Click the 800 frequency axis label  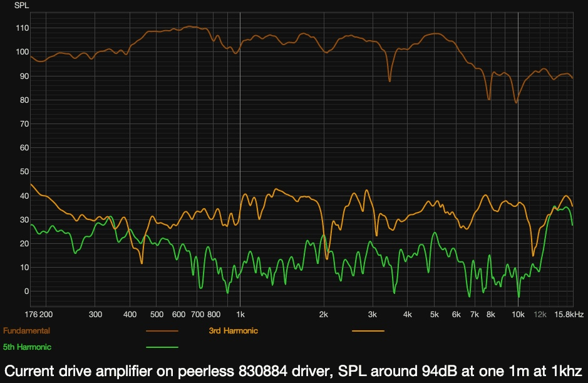click(x=214, y=315)
